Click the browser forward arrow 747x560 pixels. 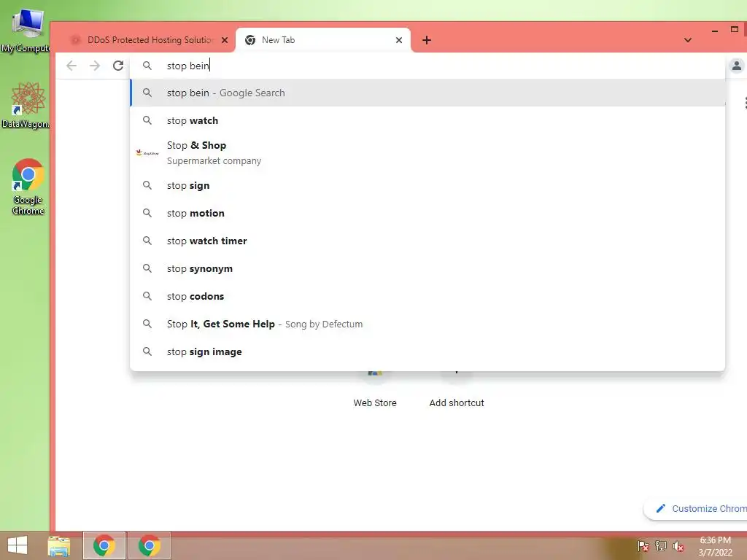[x=95, y=66]
